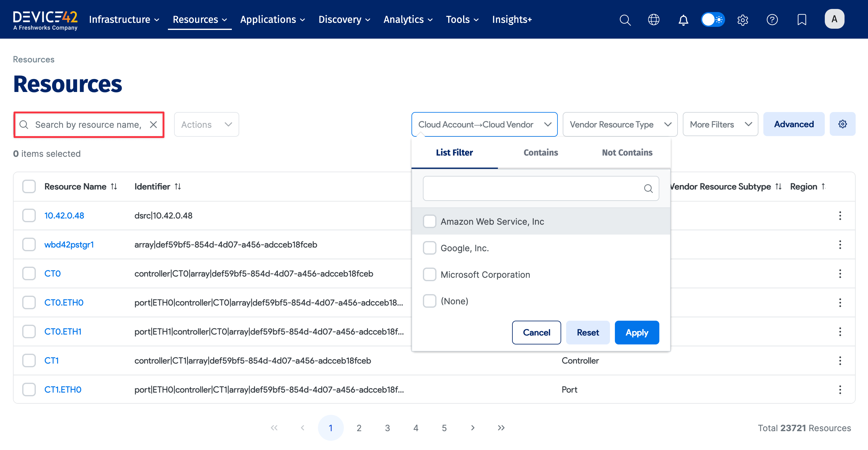Switch to the Not Contains tab
The height and width of the screenshot is (450, 868).
tap(627, 152)
